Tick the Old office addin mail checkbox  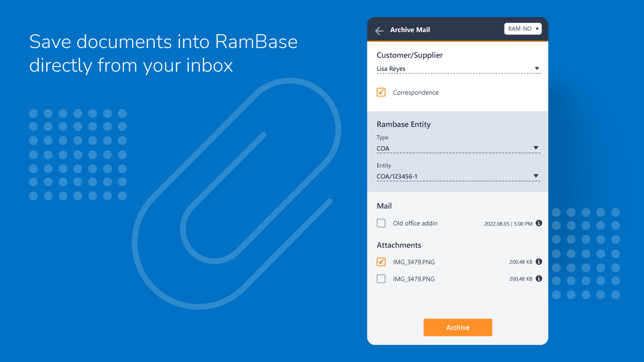click(x=381, y=223)
